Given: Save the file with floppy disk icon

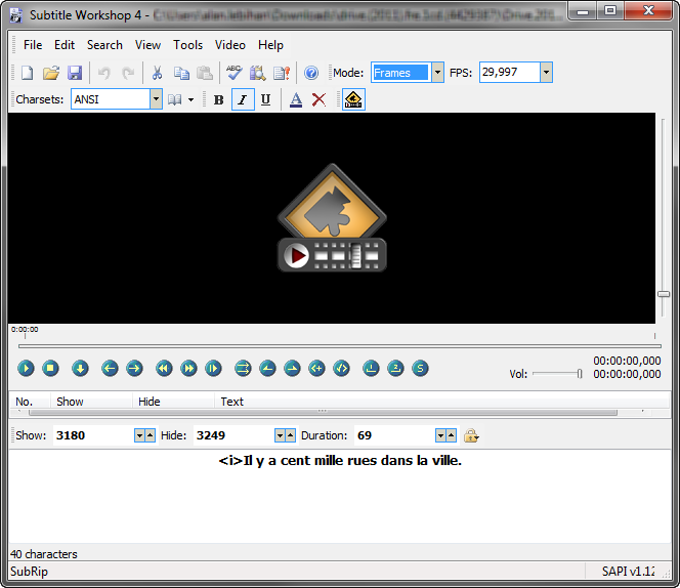Looking at the screenshot, I should tap(75, 73).
